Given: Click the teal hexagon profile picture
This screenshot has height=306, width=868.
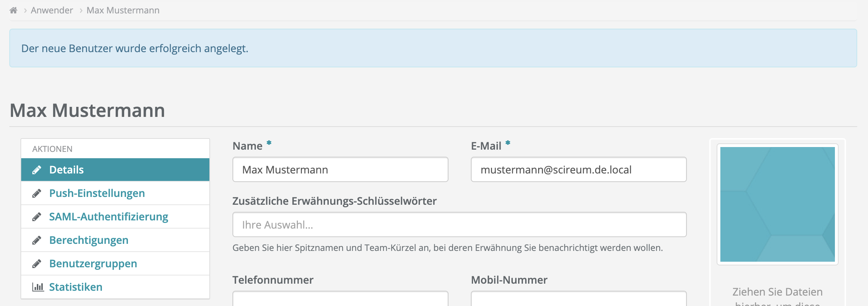Looking at the screenshot, I should (x=777, y=204).
